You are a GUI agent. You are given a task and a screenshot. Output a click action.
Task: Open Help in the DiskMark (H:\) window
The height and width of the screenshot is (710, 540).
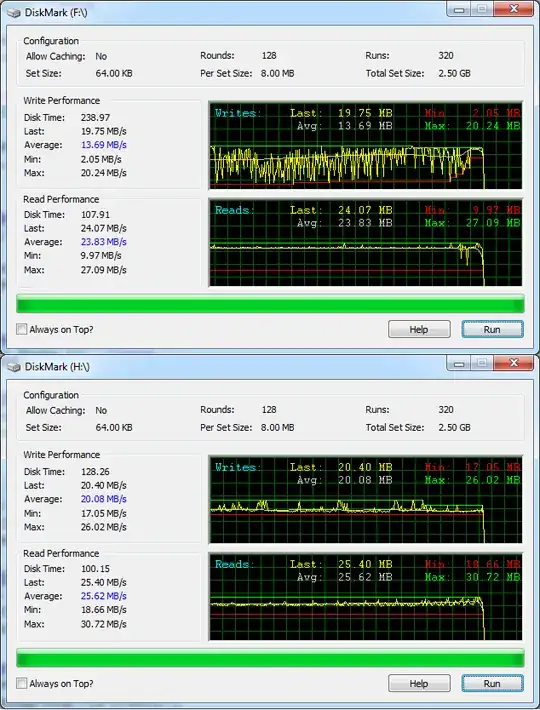coord(419,683)
